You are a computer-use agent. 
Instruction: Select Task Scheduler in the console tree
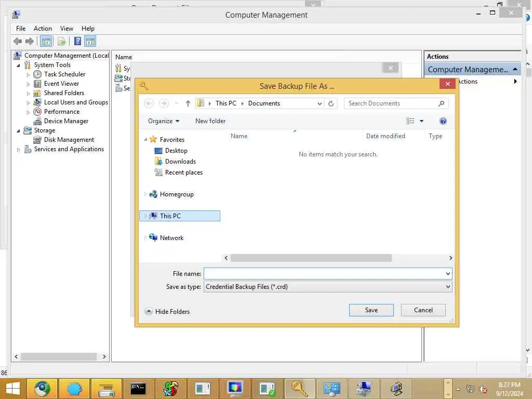tap(64, 74)
